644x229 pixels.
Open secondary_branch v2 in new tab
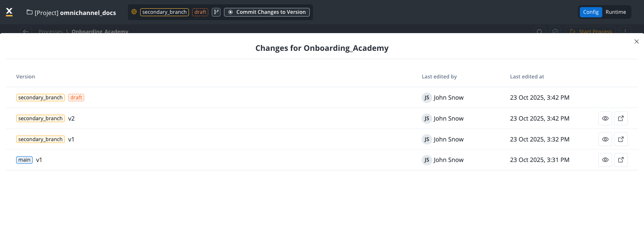pos(621,118)
